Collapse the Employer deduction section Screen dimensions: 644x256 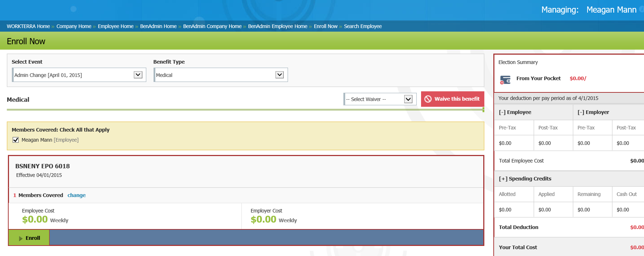[x=581, y=112]
